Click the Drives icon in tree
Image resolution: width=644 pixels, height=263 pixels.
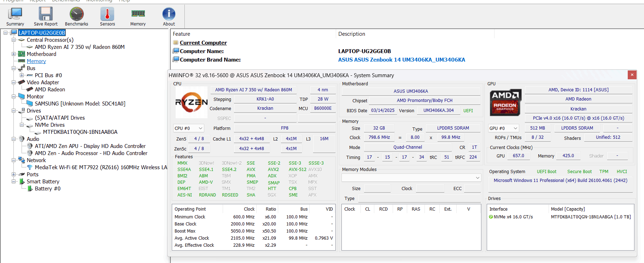point(22,110)
